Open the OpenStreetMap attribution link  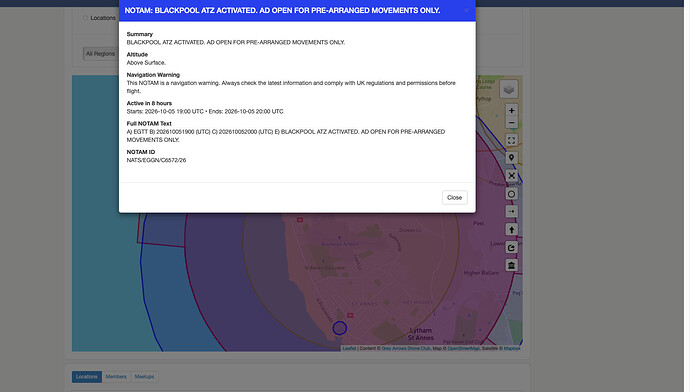(x=463, y=348)
